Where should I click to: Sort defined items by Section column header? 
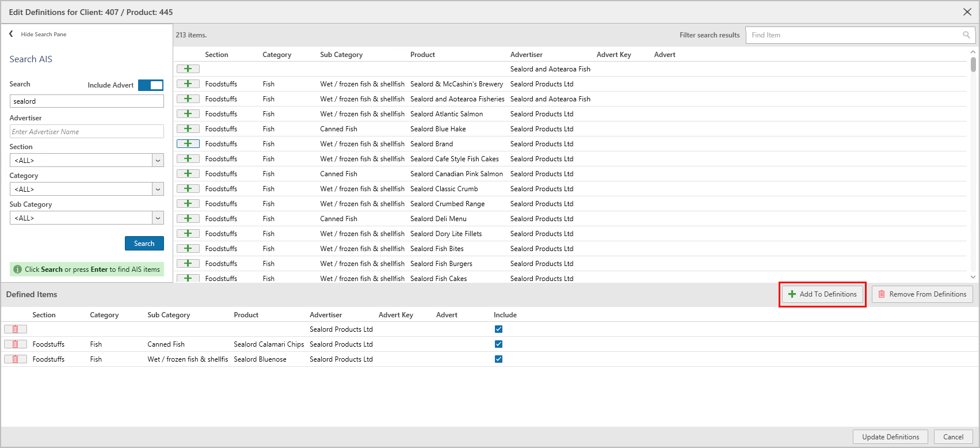44,315
